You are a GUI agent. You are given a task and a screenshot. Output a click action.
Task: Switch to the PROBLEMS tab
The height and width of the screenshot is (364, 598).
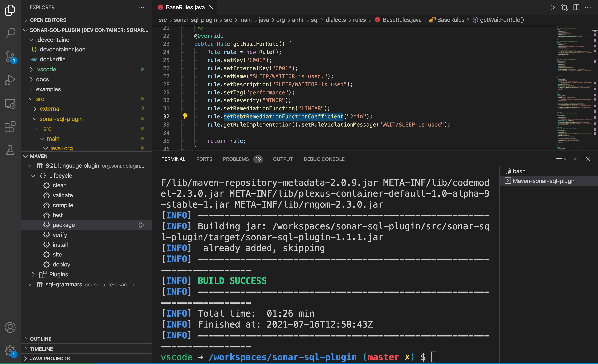coord(236,159)
